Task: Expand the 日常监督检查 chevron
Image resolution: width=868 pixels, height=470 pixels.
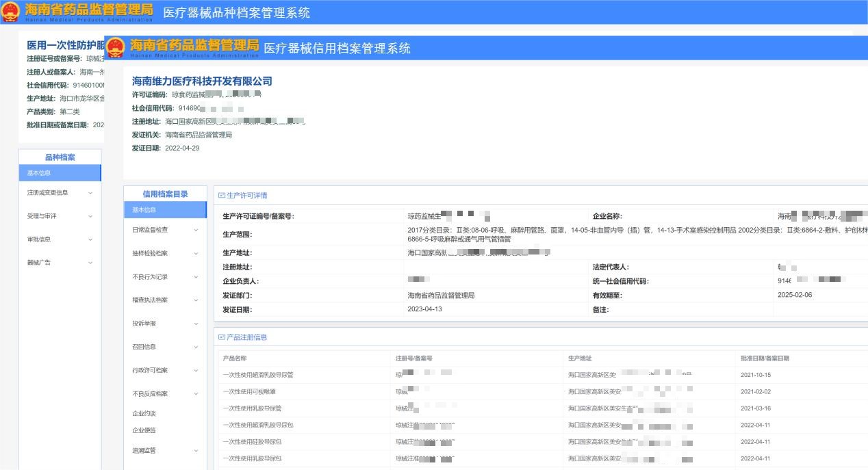Action: (x=196, y=230)
